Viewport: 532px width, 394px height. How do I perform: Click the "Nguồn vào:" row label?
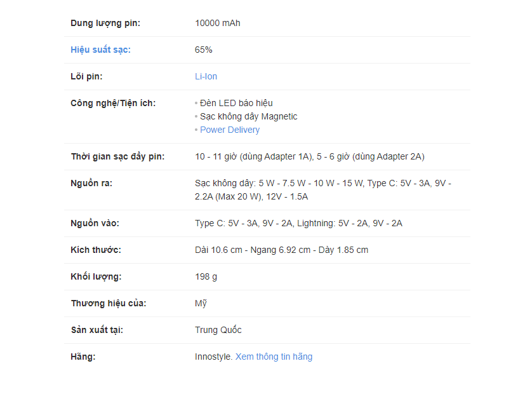point(95,223)
